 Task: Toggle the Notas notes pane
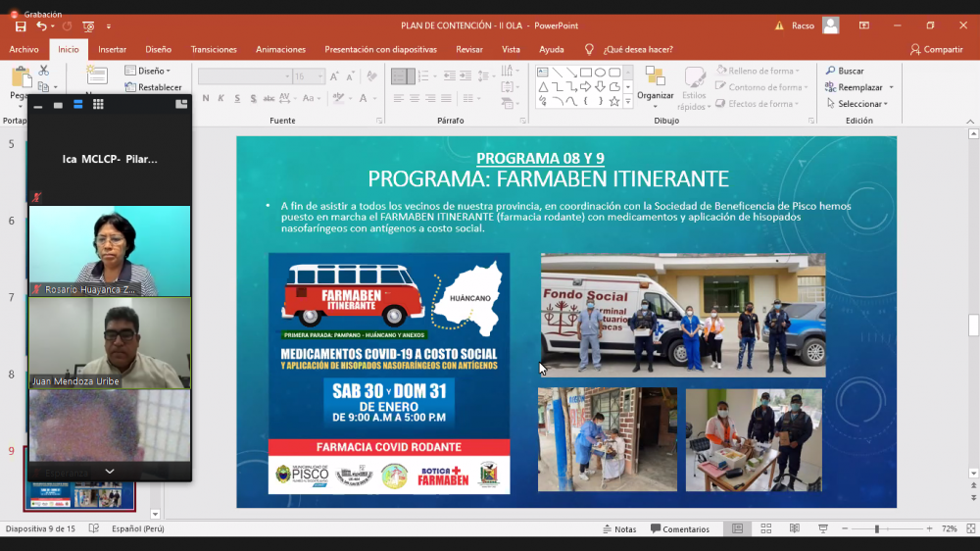pyautogui.click(x=618, y=529)
